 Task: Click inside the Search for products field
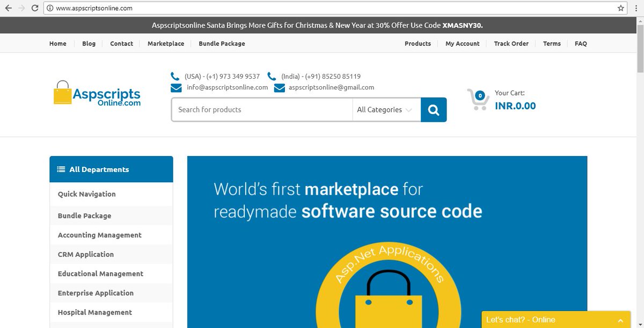tap(262, 110)
